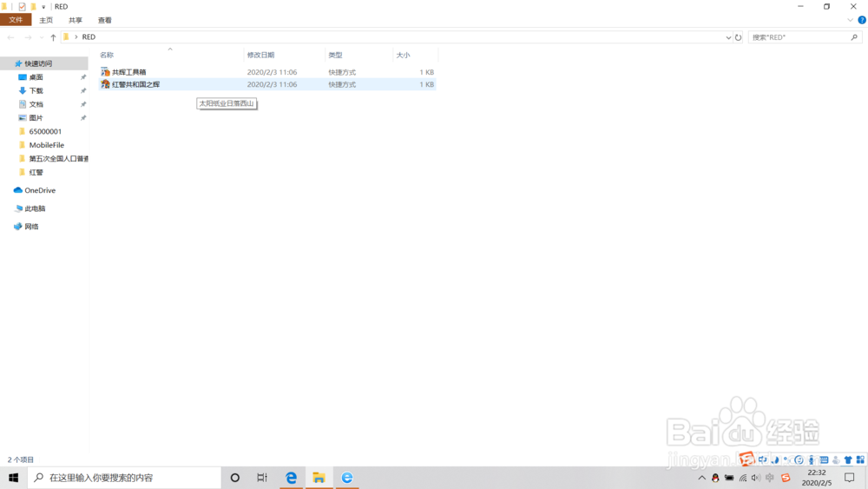Open the volume speaker tray icon
Viewport: 868px width, 489px height.
(x=756, y=478)
